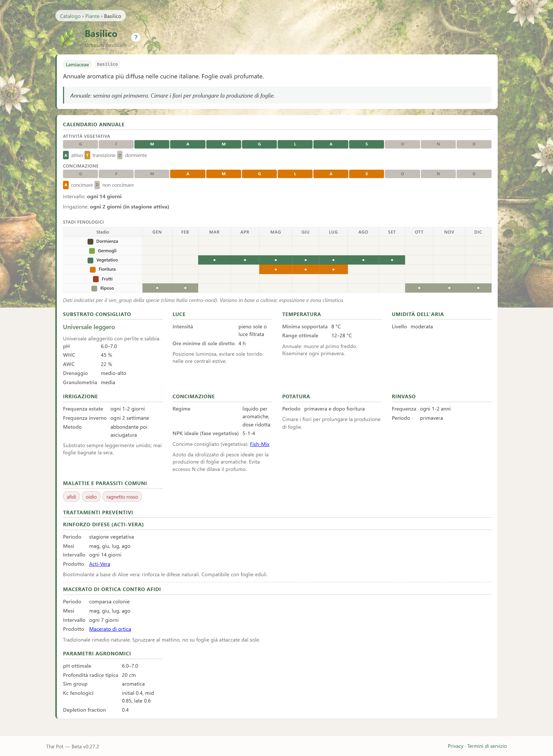Select September cell in Concimazione bar
553x756 pixels.
pos(367,174)
